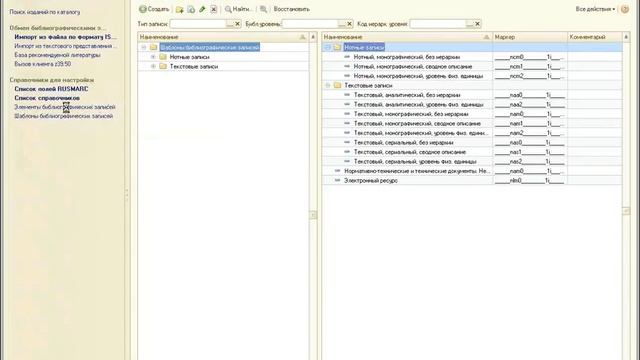This screenshot has width=640, height=360.
Task: Open Вызов клиента z39.50 link
Action: point(43,64)
